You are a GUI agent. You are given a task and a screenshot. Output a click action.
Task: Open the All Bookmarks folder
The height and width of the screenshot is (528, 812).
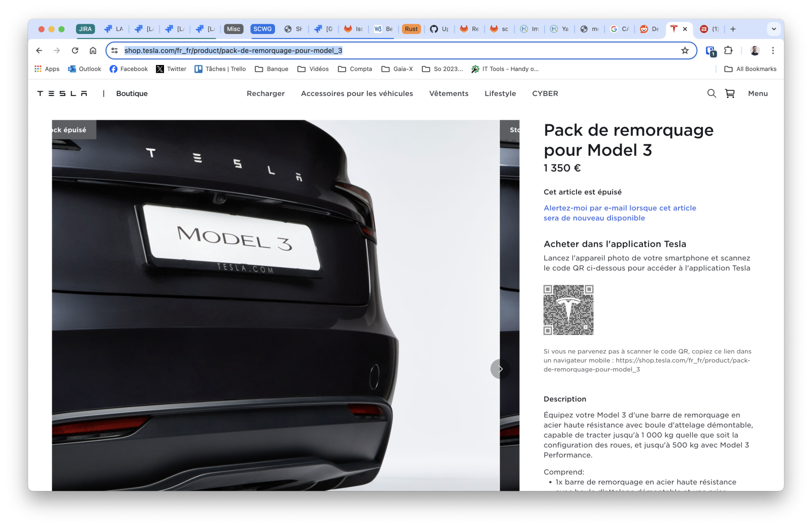coord(751,69)
